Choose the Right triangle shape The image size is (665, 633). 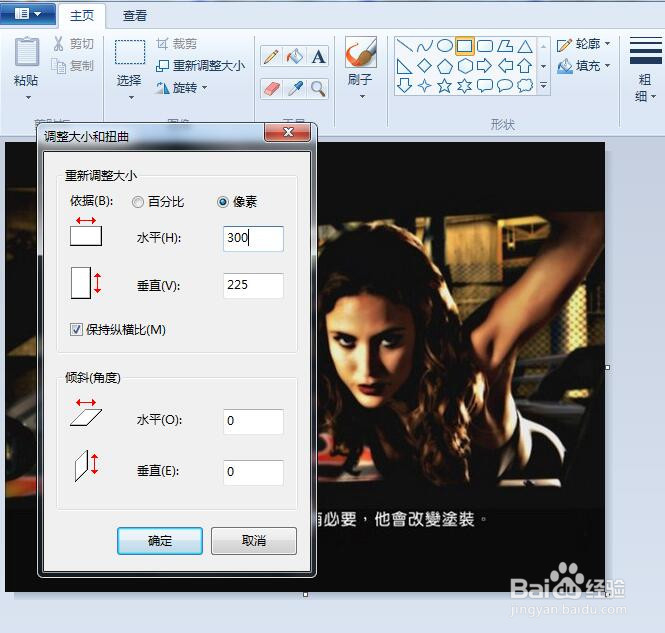405,66
